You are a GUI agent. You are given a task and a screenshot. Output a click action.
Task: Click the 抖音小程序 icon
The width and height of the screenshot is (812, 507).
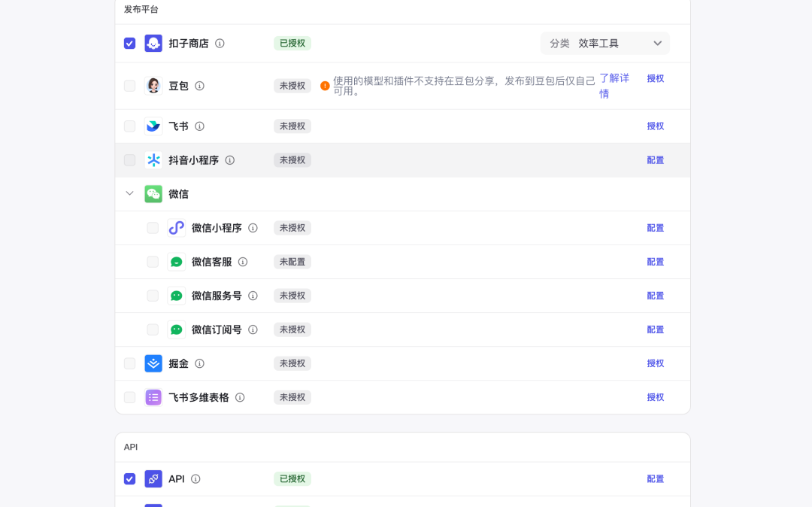[153, 159]
